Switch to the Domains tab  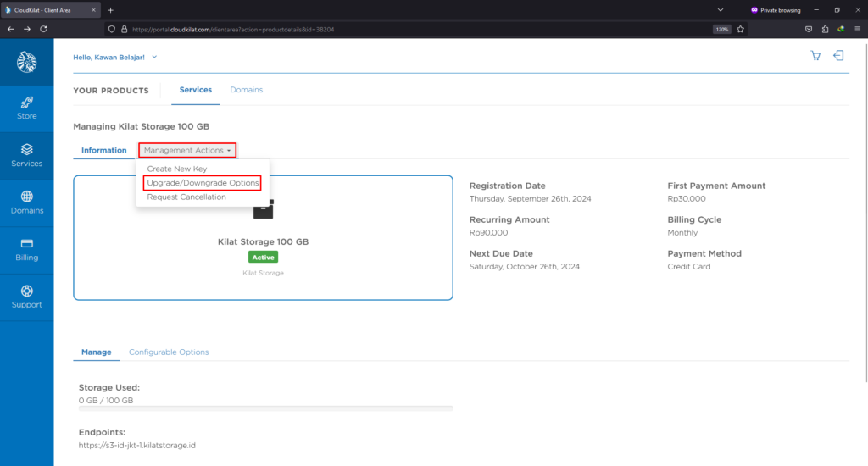point(247,90)
